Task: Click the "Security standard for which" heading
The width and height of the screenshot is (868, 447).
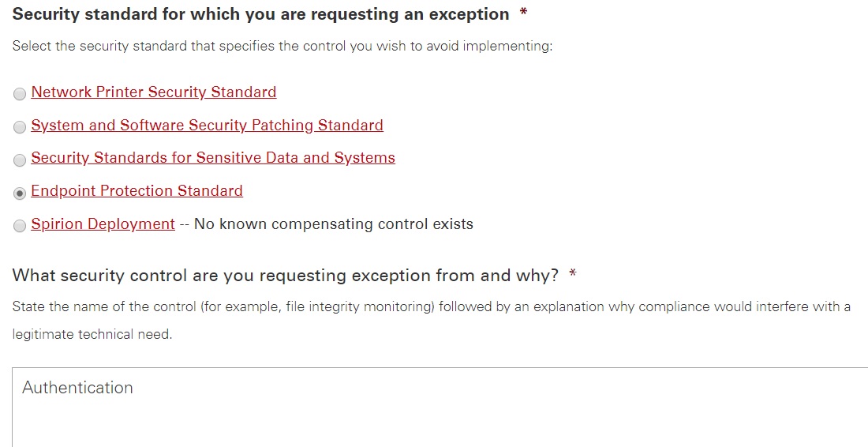Action: (260, 14)
